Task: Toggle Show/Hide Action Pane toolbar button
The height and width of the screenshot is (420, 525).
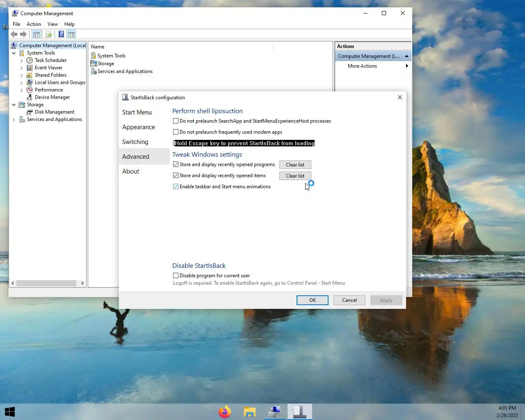Action: tap(71, 34)
